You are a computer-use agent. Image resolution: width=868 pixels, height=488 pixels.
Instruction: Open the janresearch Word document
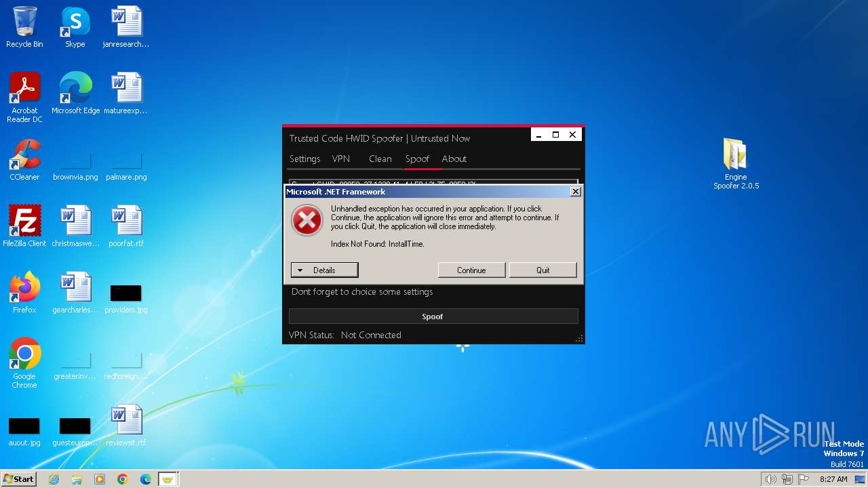point(126,27)
